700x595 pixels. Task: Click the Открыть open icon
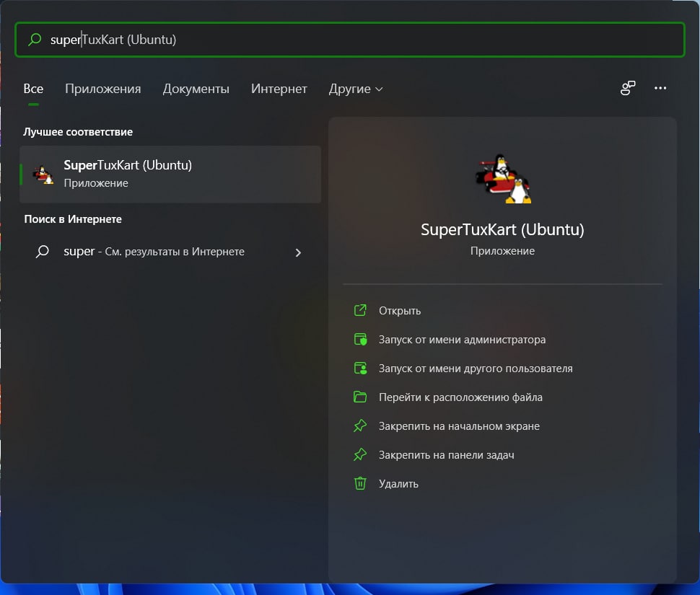[360, 310]
